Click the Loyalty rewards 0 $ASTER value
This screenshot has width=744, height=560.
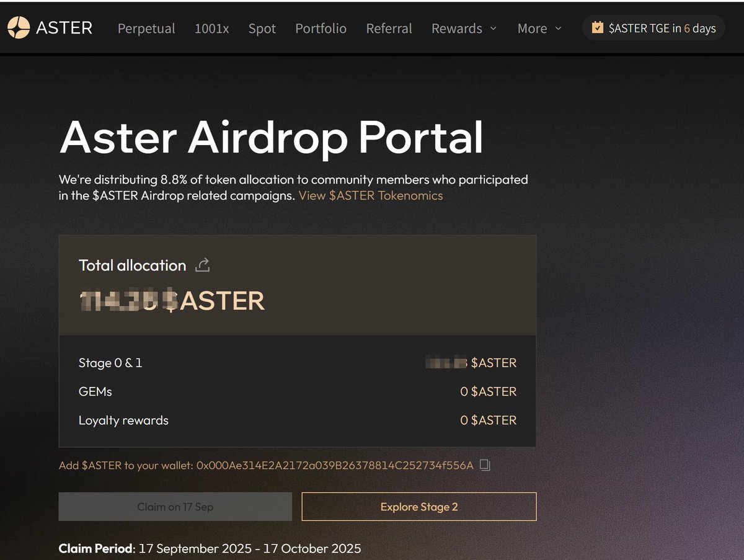click(x=488, y=420)
